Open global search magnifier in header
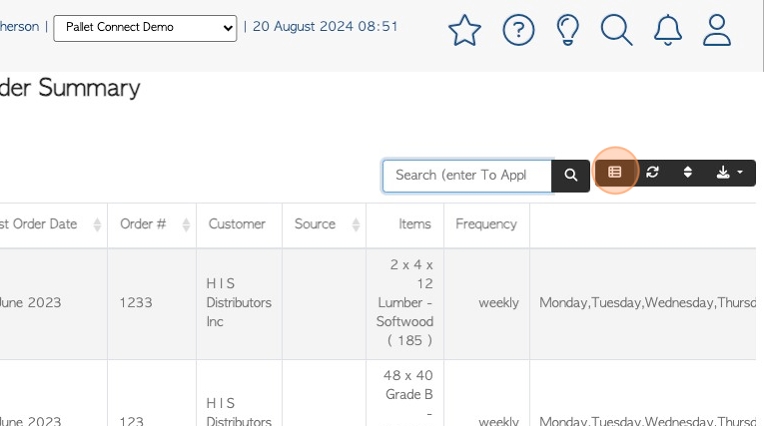Image resolution: width=764 pixels, height=426 pixels. [617, 30]
